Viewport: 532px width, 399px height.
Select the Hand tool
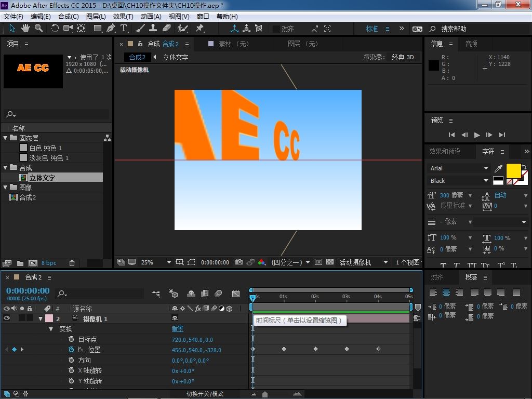click(x=25, y=29)
